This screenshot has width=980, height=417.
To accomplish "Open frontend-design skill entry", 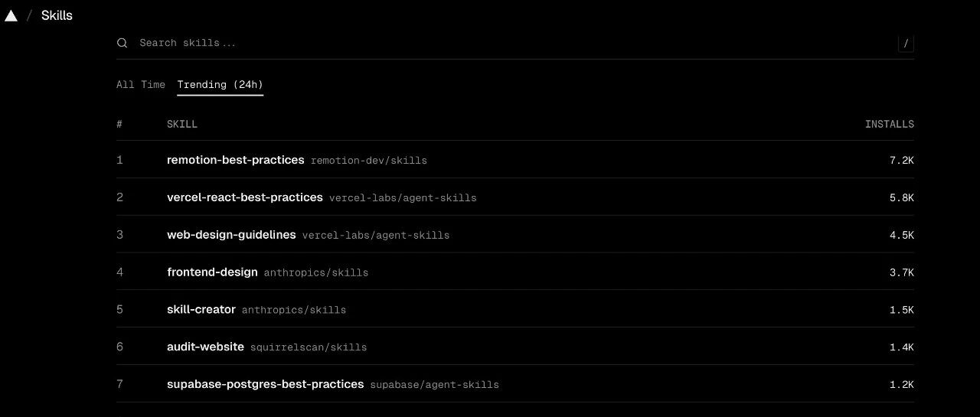I will pyautogui.click(x=212, y=272).
